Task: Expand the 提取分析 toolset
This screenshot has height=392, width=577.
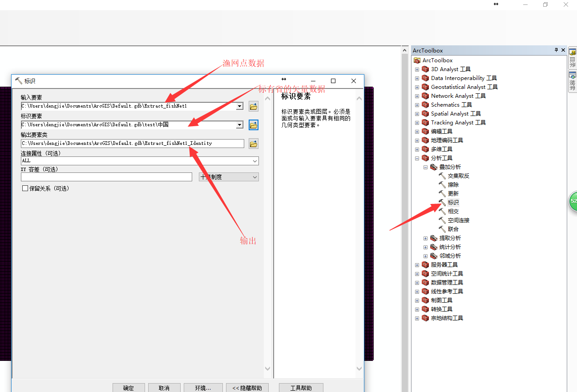Action: (425, 238)
